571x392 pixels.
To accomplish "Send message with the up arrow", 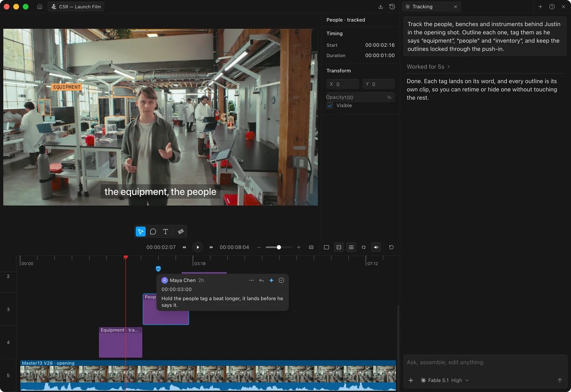I will 560,380.
